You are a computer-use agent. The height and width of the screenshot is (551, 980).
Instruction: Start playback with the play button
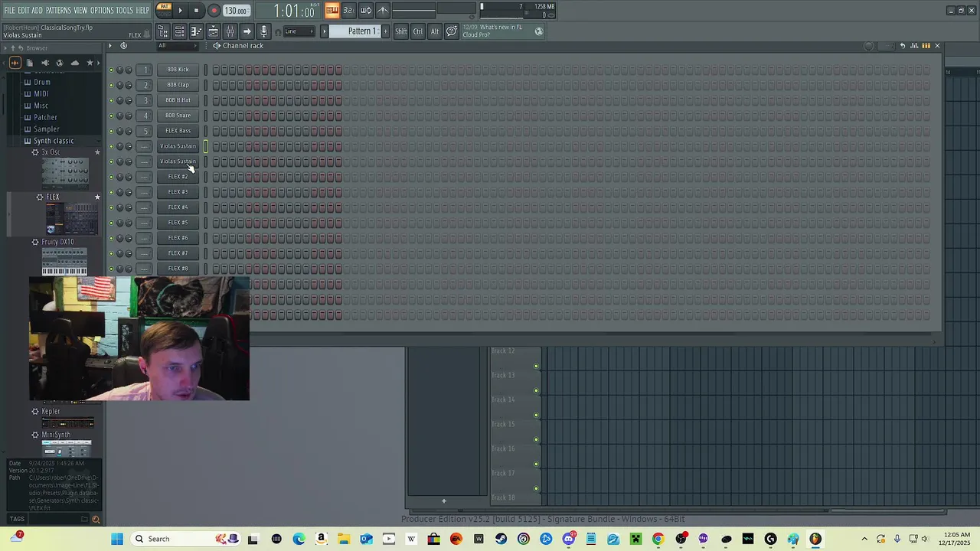(x=180, y=11)
